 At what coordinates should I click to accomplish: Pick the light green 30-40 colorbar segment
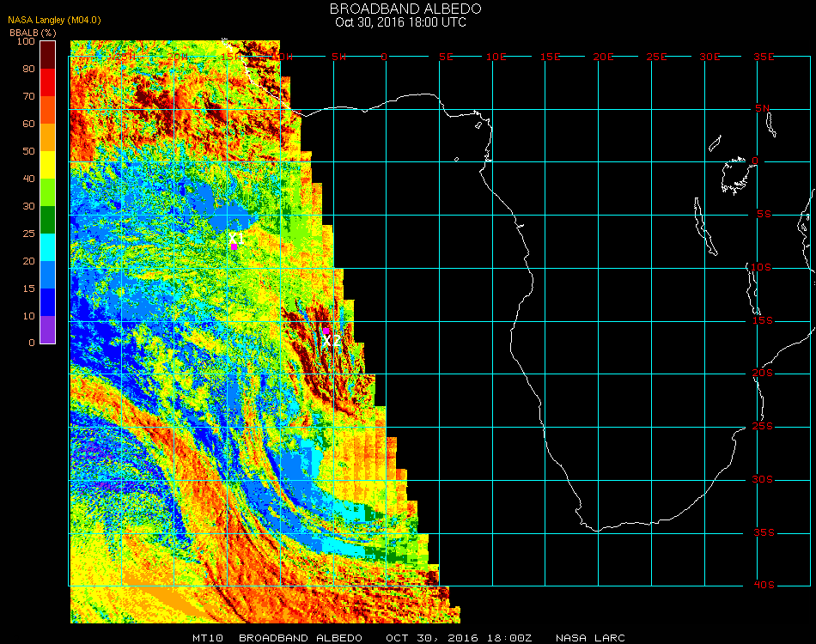(47, 192)
